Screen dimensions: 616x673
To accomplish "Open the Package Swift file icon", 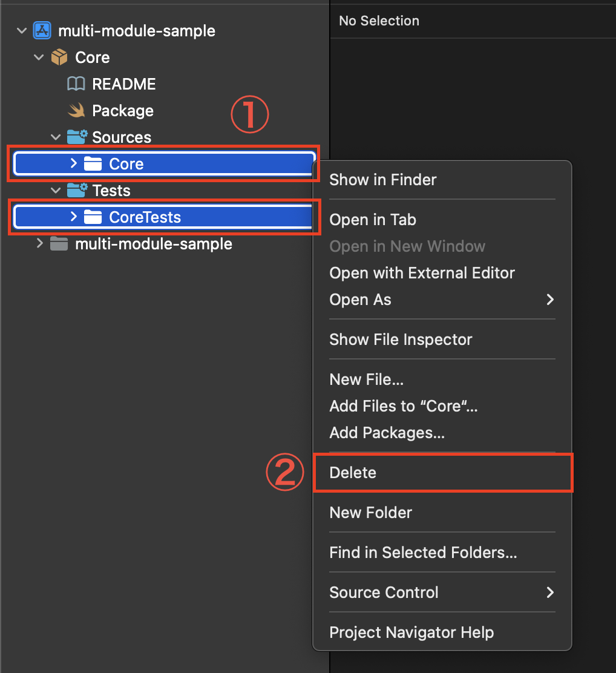I will click(76, 110).
